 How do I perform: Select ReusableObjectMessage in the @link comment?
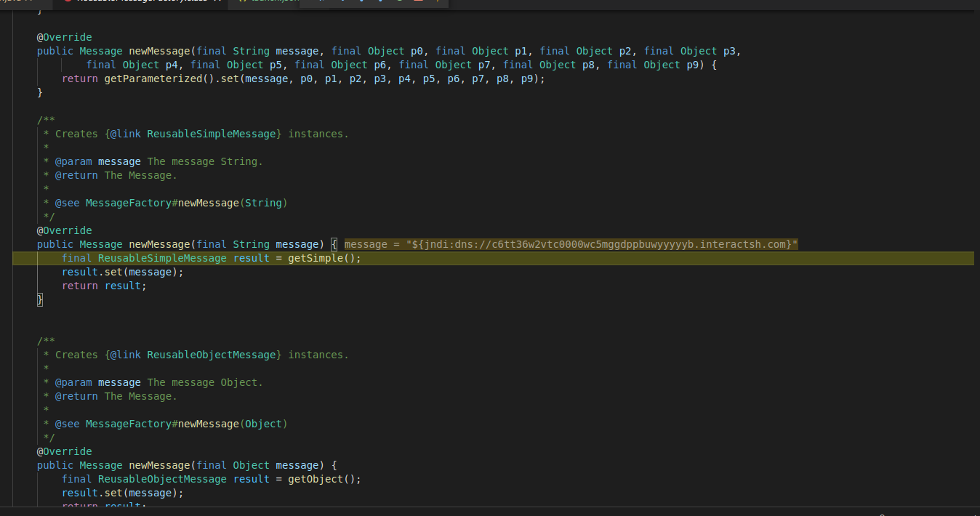(212, 355)
